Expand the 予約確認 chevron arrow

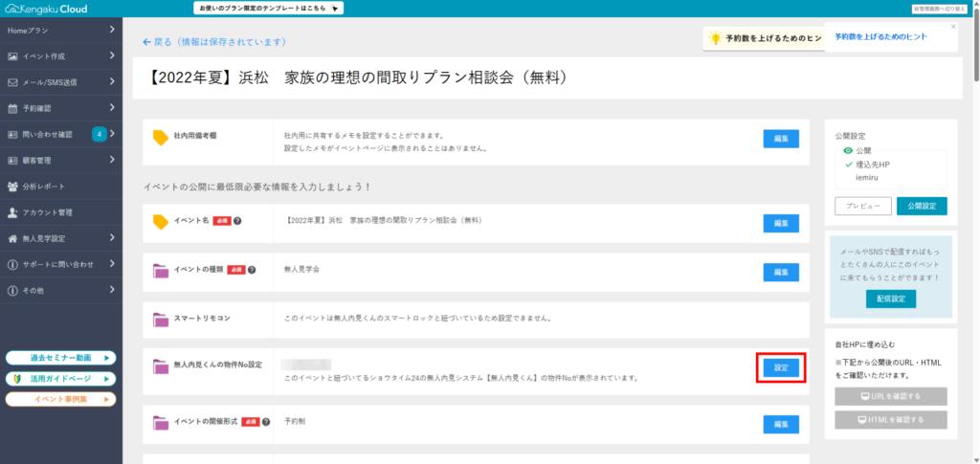click(x=112, y=107)
